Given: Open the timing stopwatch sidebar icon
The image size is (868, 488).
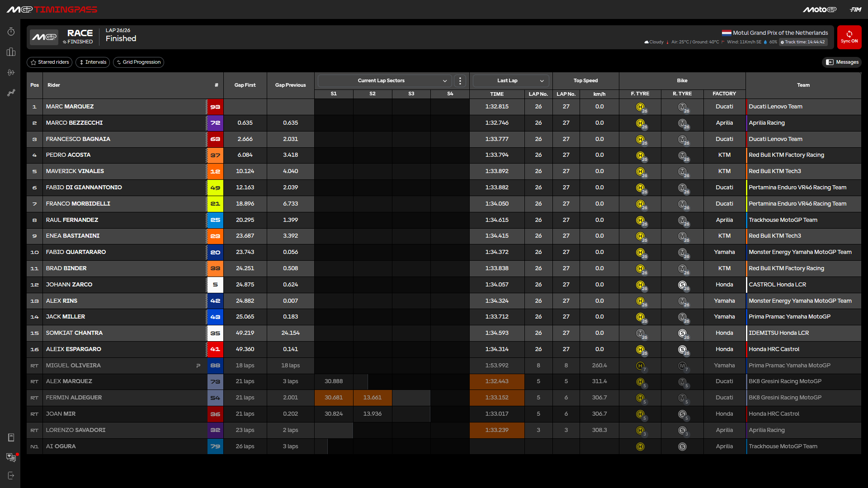Looking at the screenshot, I should click(11, 32).
